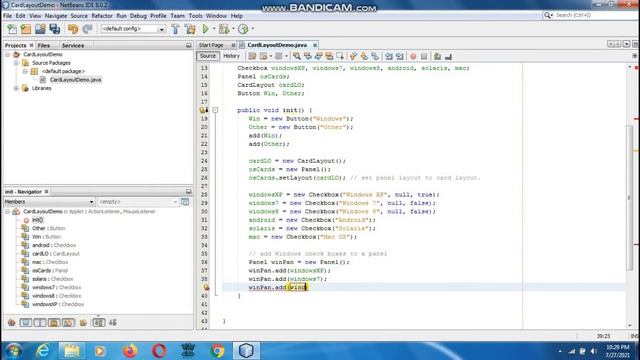Toggle Show Inner Classes in the Navigator
Viewport: 640px width, 360px height.
click(x=68, y=323)
